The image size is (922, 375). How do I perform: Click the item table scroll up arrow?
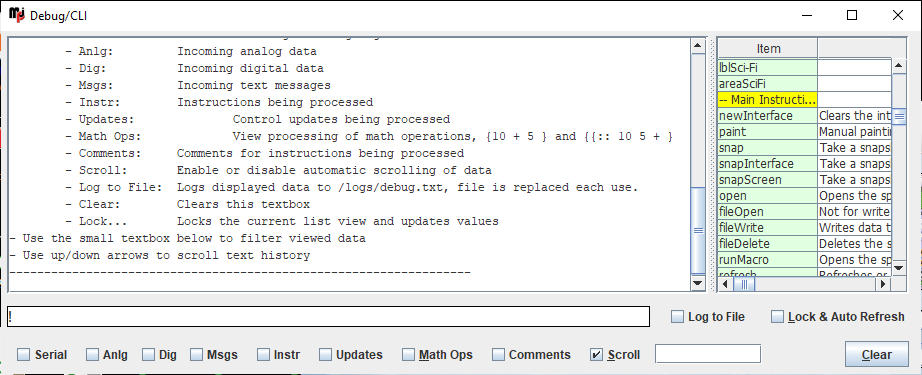(x=899, y=66)
